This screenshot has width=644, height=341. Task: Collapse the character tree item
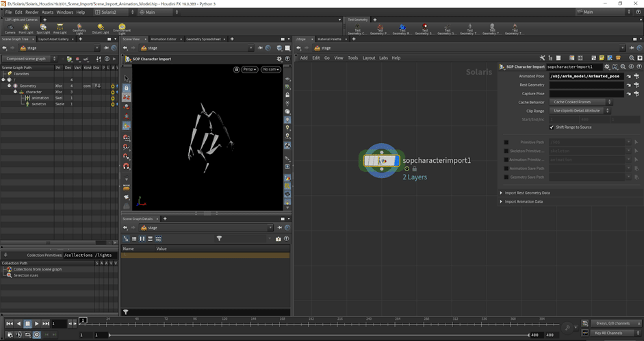(x=15, y=92)
